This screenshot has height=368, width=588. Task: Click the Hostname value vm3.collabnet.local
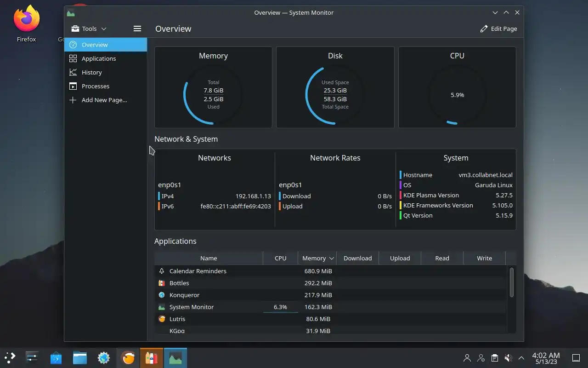486,175
